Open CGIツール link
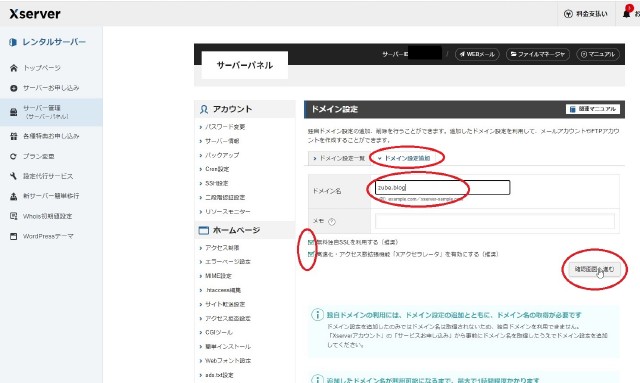The height and width of the screenshot is (383, 640). [x=219, y=332]
